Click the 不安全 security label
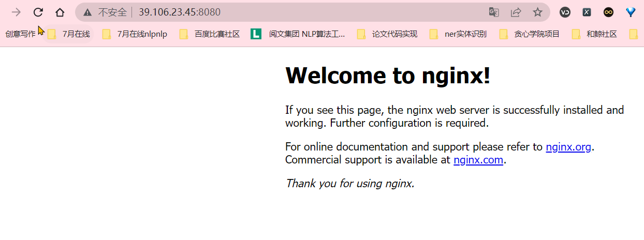Image resolution: width=644 pixels, height=240 pixels. click(x=112, y=12)
